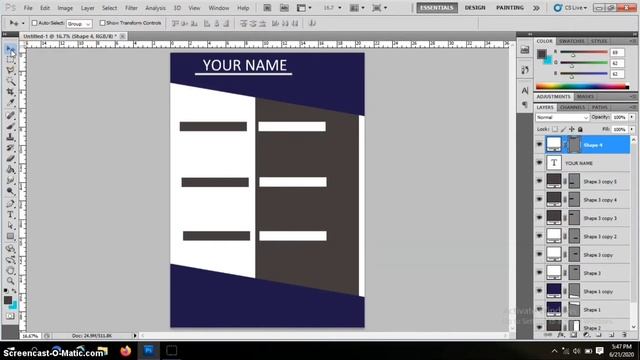Click add layer style fx button
The image size is (640, 360).
tap(560, 335)
